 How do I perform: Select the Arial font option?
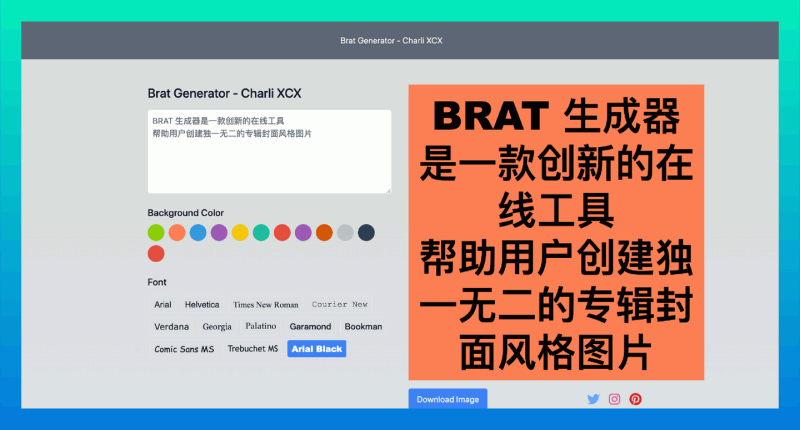pyautogui.click(x=163, y=305)
